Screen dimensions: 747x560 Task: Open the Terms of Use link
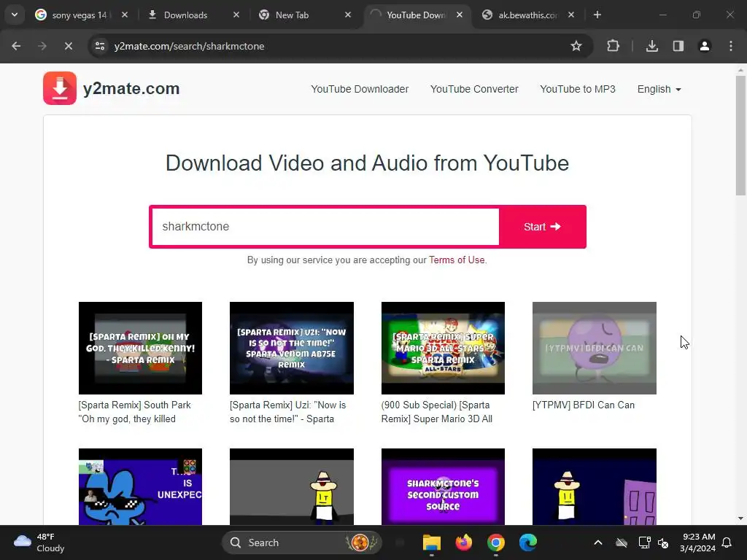[x=457, y=260]
